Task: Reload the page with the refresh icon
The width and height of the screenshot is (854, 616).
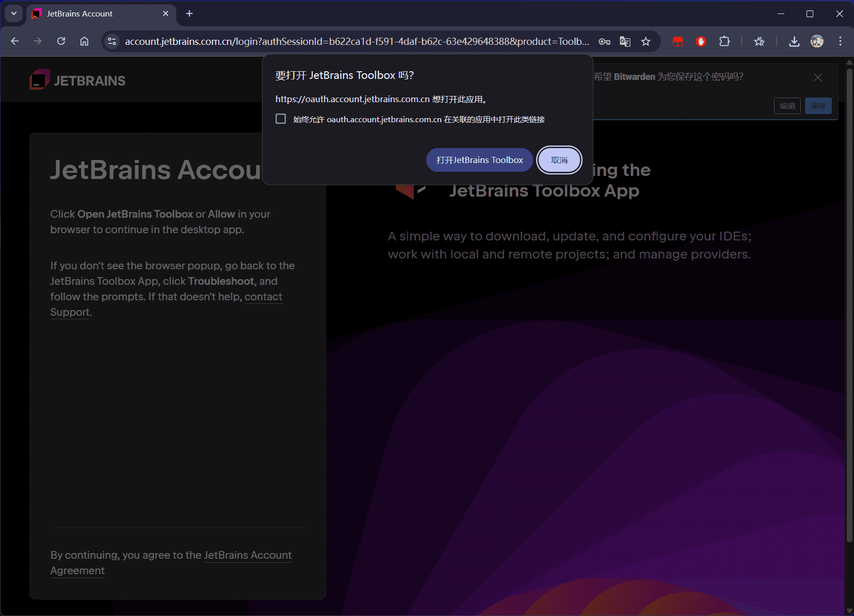Action: tap(61, 41)
